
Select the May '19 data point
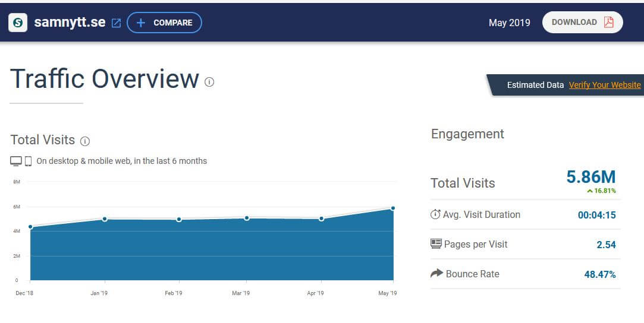pyautogui.click(x=393, y=208)
